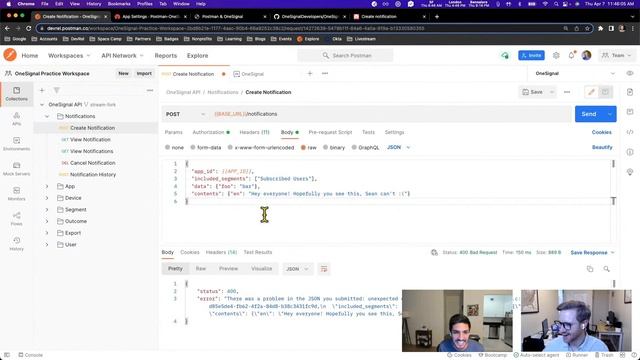Viewport: 640px width, 360px height.
Task: Collapse the Notifications folder
Action: (47, 116)
